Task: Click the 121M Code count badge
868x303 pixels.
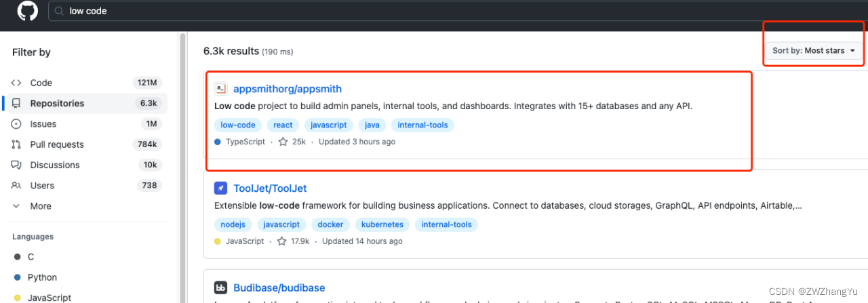Action: 147,83
